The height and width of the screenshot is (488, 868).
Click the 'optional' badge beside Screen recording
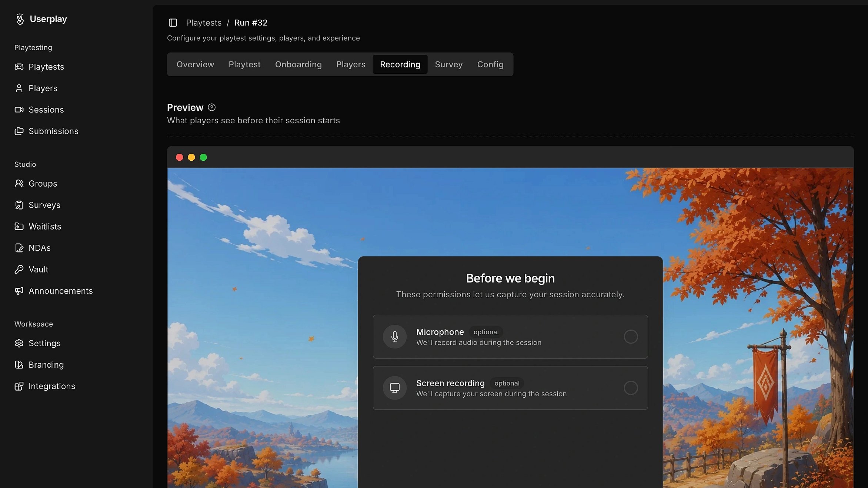[507, 383]
